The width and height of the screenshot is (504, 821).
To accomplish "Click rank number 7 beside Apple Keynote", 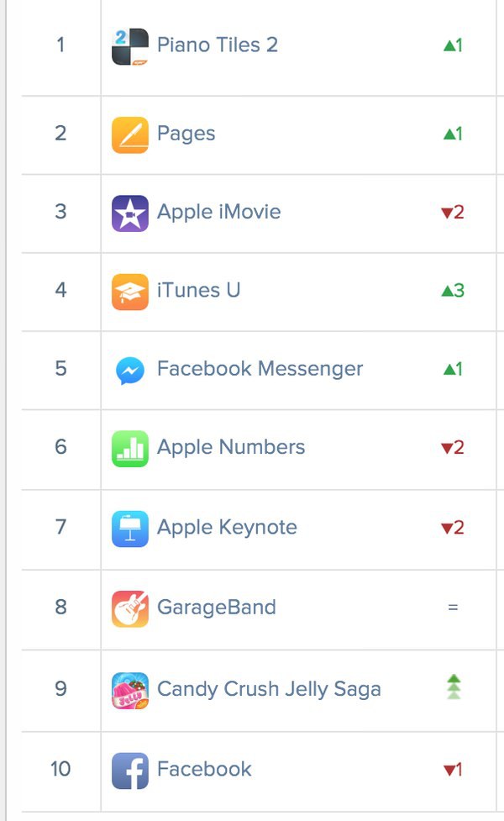I will click(x=60, y=528).
